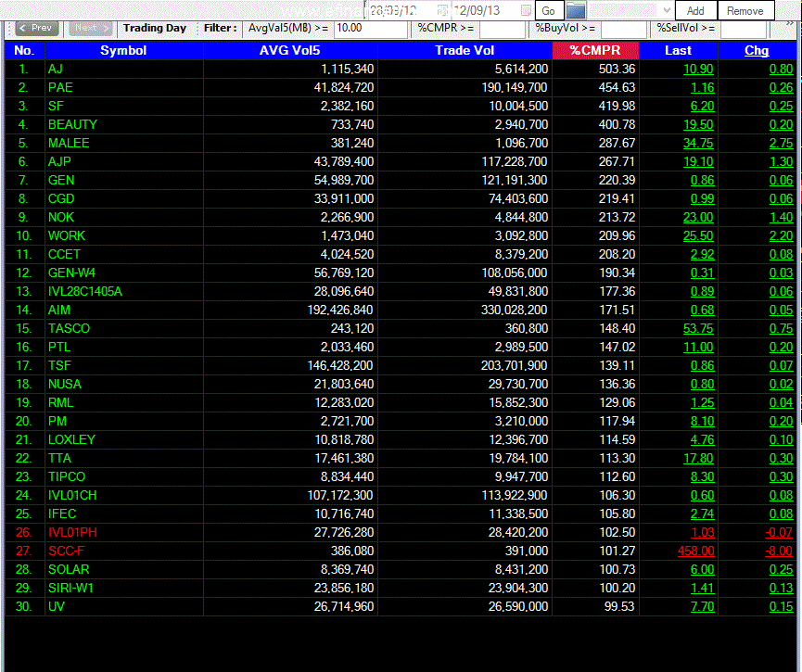Select the red IVL01PH symbol
The image size is (802, 672).
pos(72,533)
